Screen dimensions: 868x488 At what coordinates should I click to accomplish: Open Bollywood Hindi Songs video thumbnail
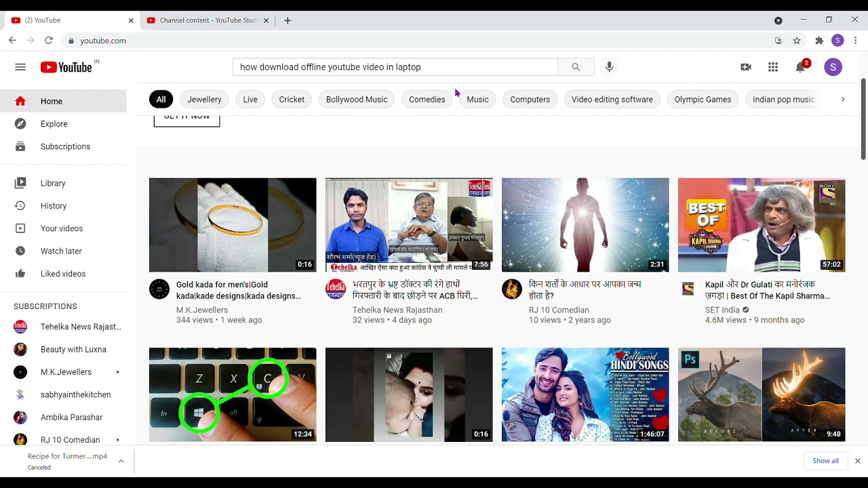click(x=585, y=394)
